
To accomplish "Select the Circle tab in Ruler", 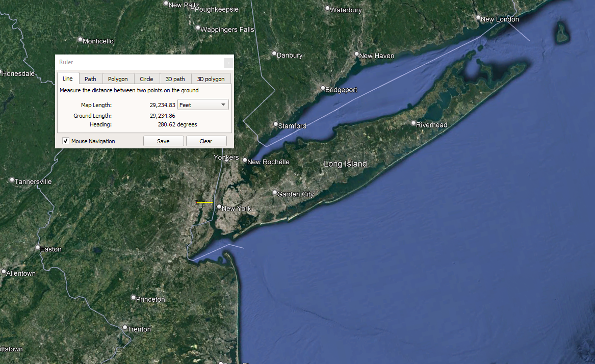I will (x=146, y=79).
